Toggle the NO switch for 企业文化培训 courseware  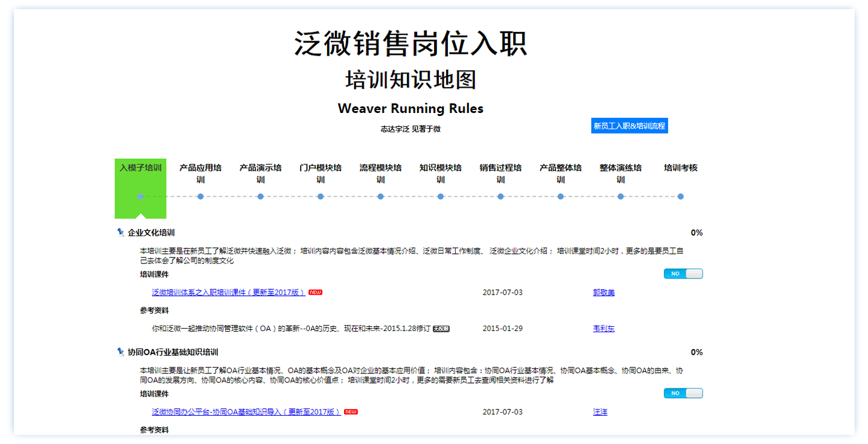coord(683,274)
